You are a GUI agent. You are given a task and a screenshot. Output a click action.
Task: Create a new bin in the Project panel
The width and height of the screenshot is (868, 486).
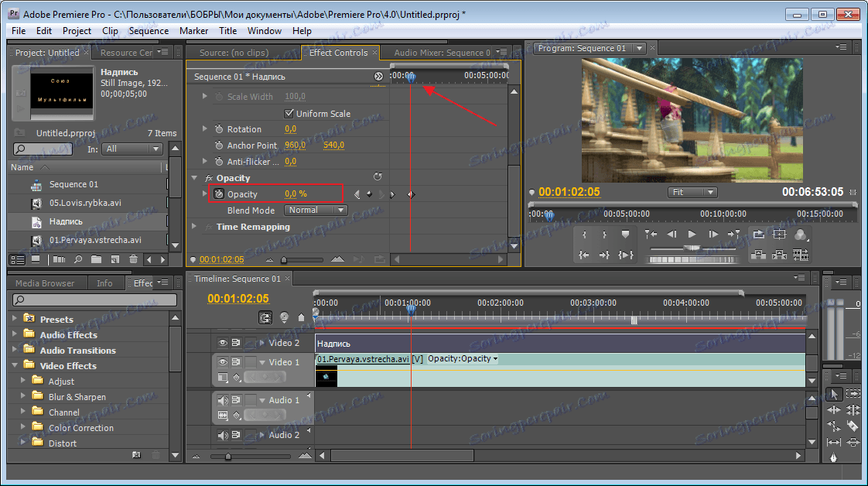click(x=97, y=259)
